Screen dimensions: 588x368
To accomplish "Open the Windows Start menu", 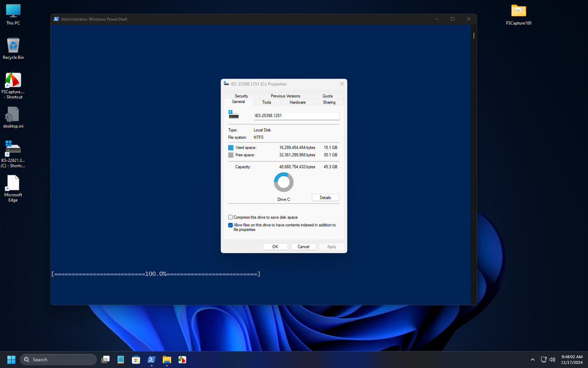I will [x=11, y=359].
